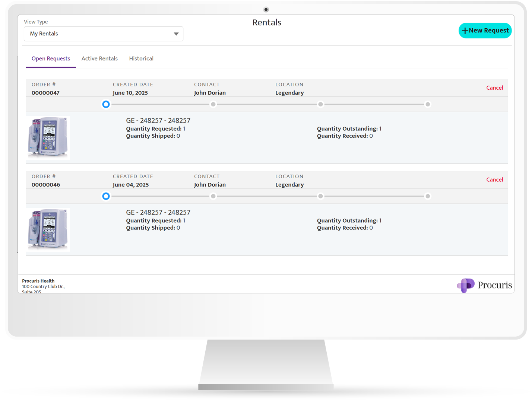
Task: Click GE - 248257 item title in order 00000046
Action: [158, 213]
